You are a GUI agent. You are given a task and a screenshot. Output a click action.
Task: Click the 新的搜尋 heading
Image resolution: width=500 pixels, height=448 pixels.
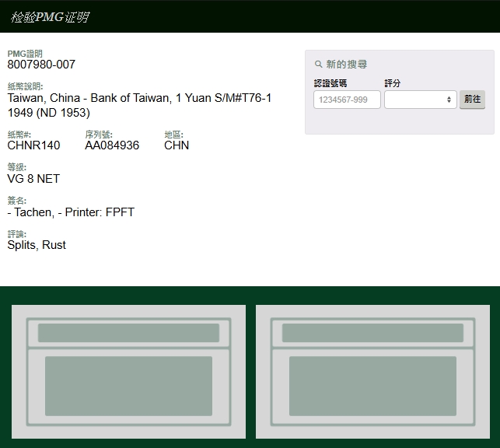[x=346, y=64]
